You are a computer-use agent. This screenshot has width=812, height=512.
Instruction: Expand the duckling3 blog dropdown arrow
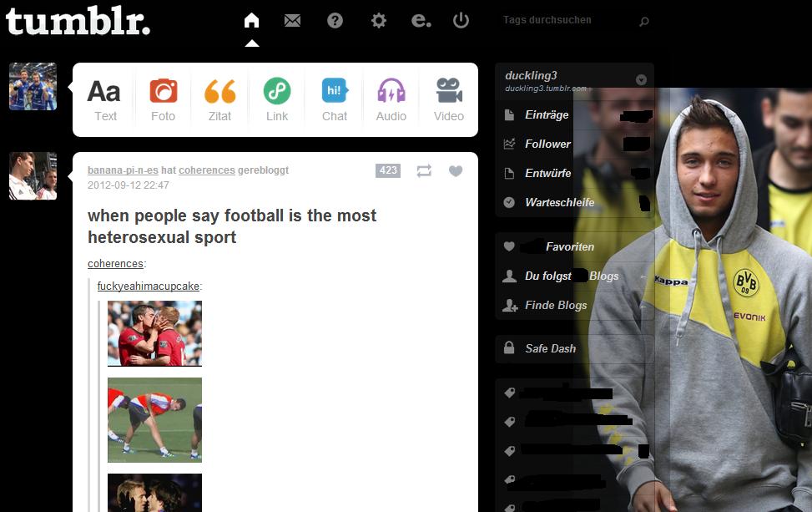(x=641, y=79)
